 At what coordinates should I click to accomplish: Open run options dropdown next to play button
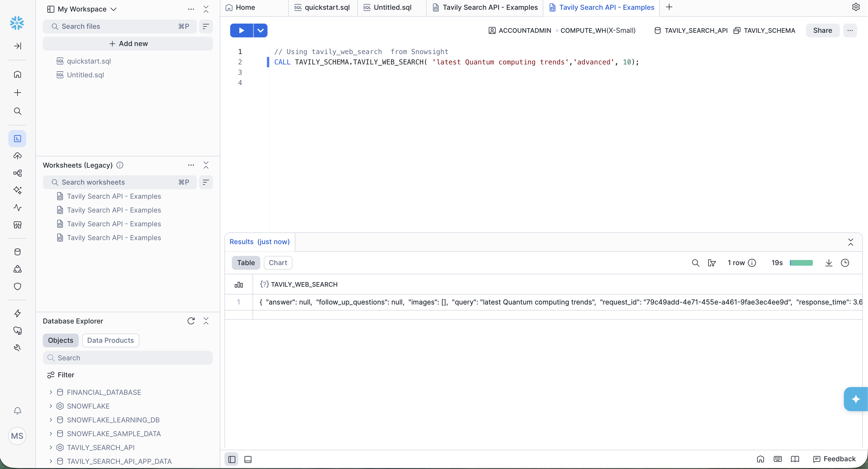[x=260, y=30]
